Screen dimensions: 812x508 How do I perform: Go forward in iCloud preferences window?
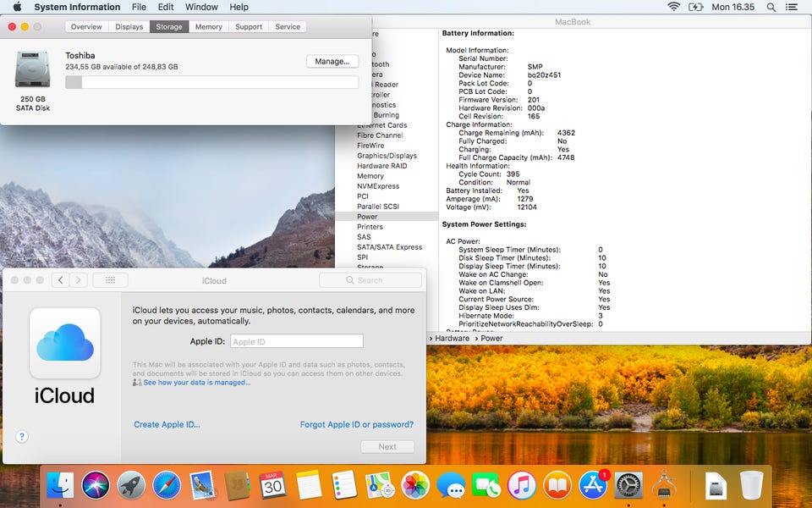point(78,280)
